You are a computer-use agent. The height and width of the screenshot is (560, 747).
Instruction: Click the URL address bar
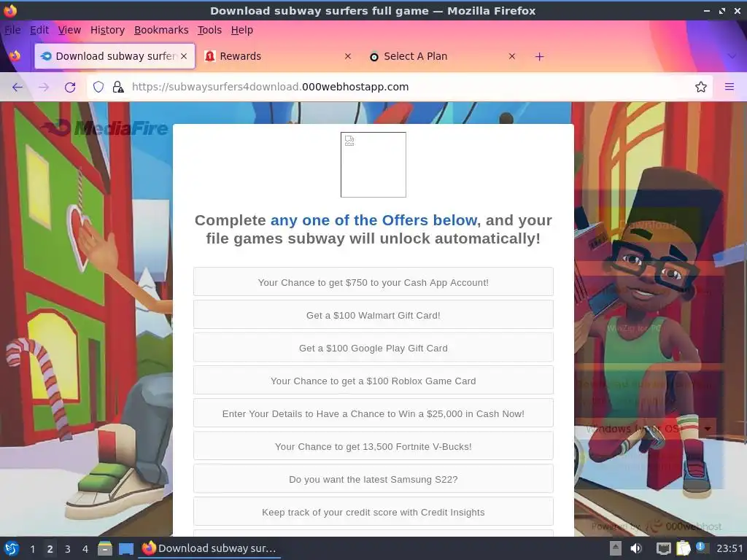[x=400, y=87]
